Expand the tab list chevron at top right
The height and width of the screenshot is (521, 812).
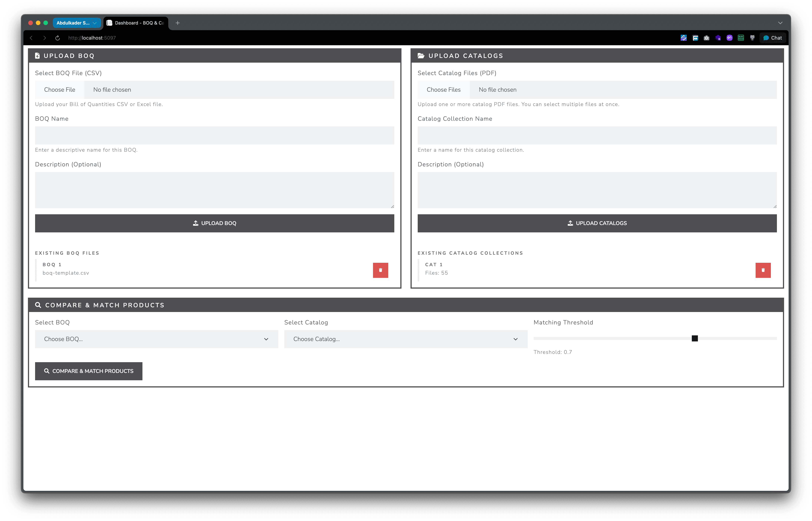coord(780,23)
